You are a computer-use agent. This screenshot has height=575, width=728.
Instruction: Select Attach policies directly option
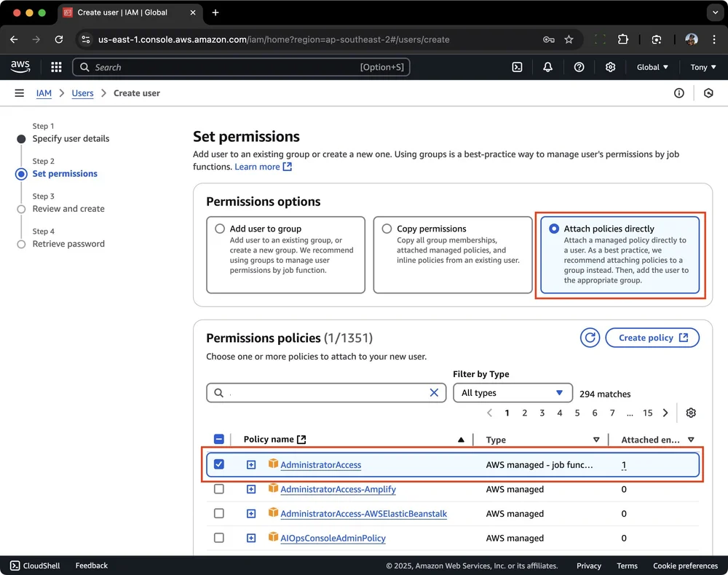[620, 255]
